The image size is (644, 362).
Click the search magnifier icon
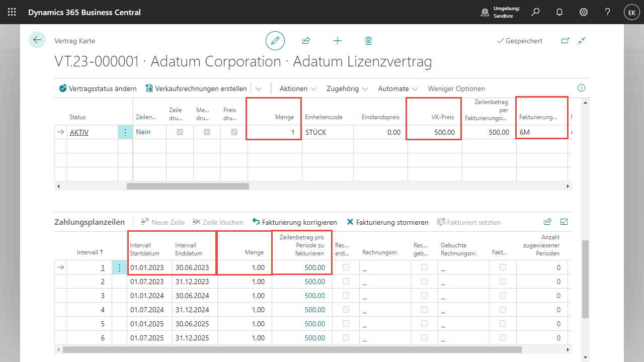535,12
